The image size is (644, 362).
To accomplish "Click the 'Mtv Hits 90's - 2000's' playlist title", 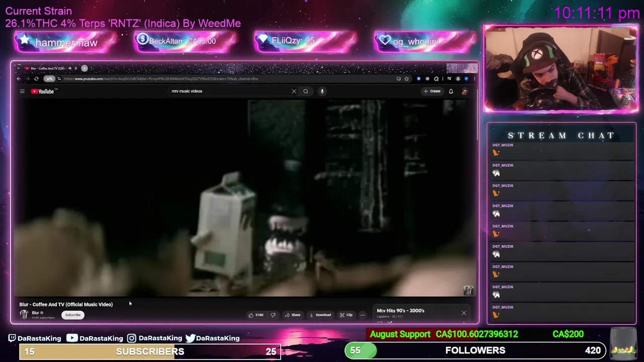I will click(400, 311).
